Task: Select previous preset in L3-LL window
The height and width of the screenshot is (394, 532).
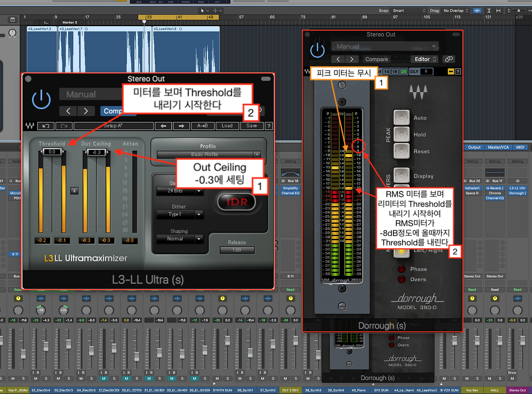Action: (x=69, y=111)
